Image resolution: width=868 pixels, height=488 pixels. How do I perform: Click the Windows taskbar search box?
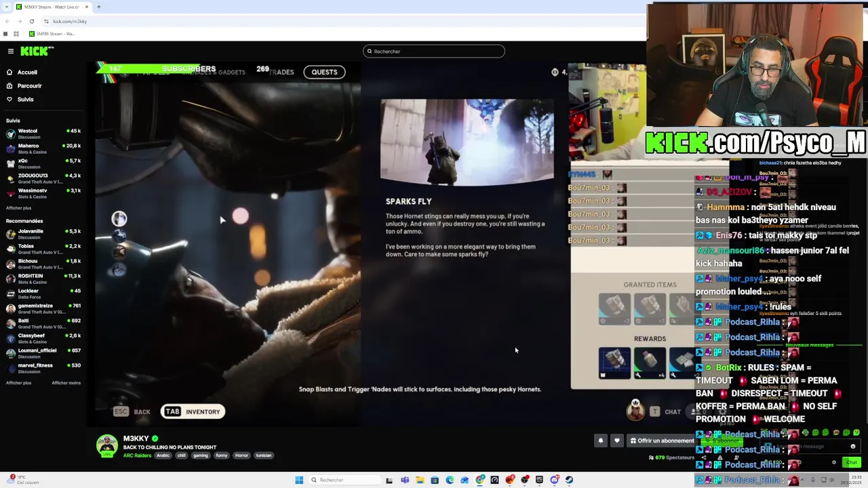[x=344, y=480]
